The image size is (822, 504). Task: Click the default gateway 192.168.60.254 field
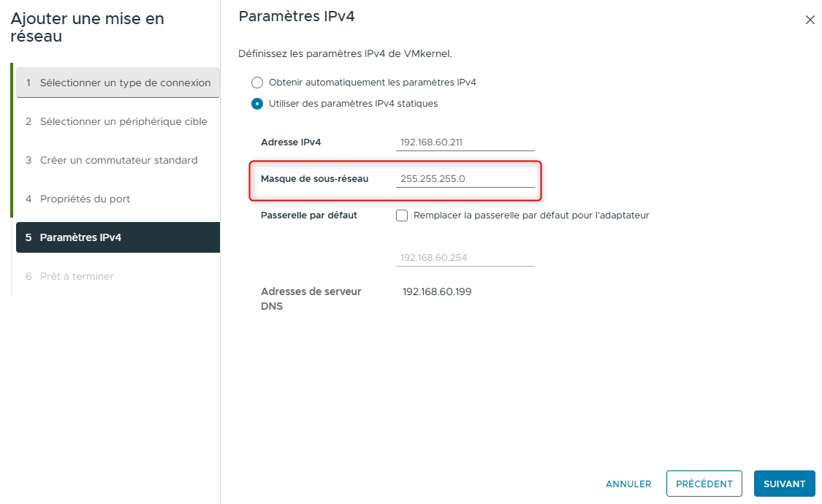click(465, 258)
